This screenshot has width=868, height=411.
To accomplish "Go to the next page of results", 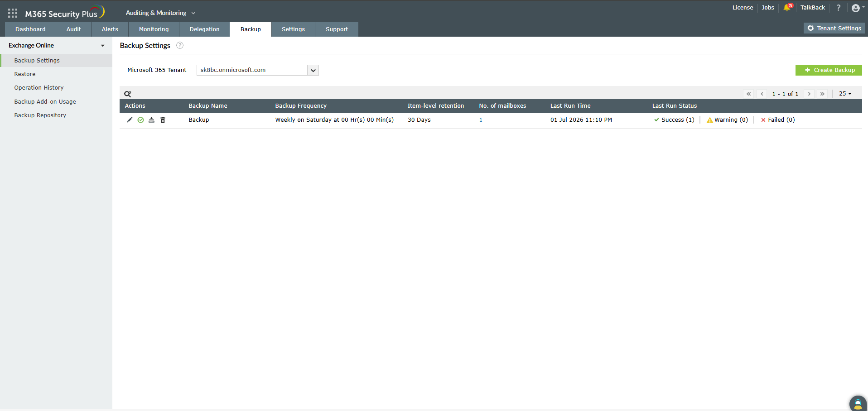I will click(809, 94).
